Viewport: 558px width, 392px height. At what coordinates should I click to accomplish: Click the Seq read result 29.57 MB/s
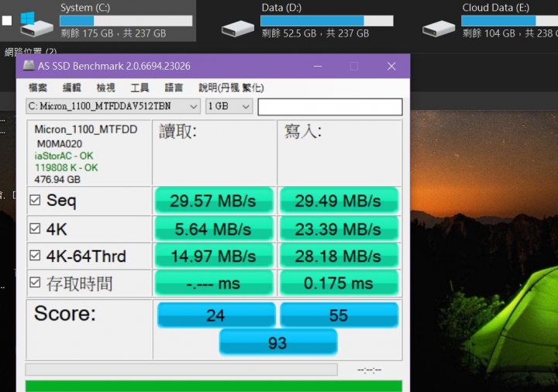tap(214, 201)
